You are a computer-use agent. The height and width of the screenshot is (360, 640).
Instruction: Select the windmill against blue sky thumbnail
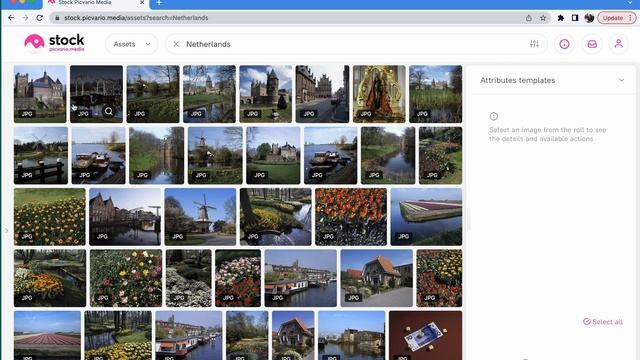tap(200, 217)
